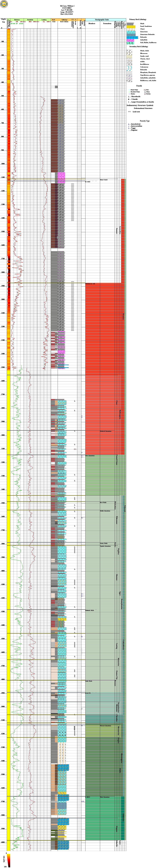Click the 'Porosity Type' legend heading
The image size is (158, 868).
click(145, 121)
